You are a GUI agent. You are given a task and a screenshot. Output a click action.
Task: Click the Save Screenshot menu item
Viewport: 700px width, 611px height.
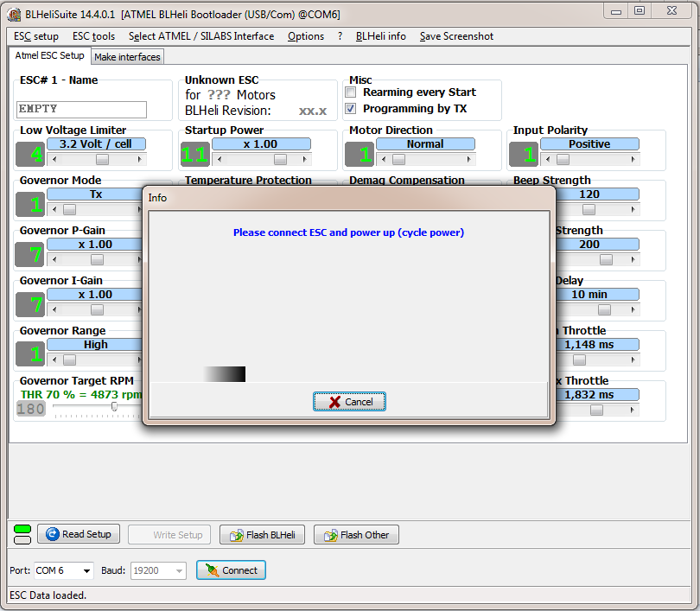point(456,36)
